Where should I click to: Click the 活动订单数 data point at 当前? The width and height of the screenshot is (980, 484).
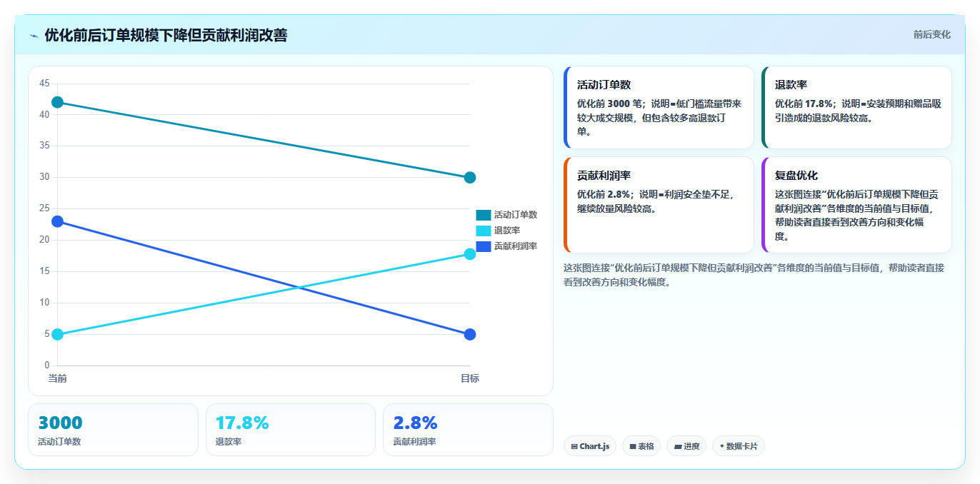point(57,102)
